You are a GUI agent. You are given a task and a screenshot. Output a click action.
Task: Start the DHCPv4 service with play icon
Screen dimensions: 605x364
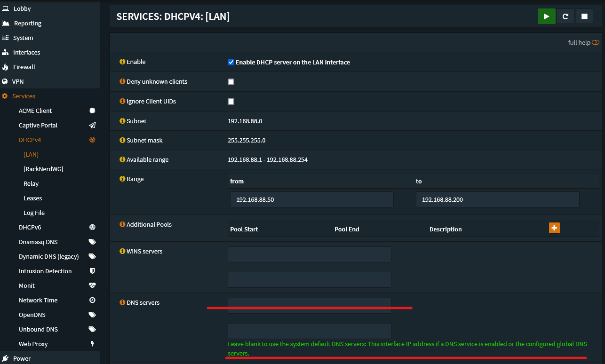pyautogui.click(x=546, y=16)
